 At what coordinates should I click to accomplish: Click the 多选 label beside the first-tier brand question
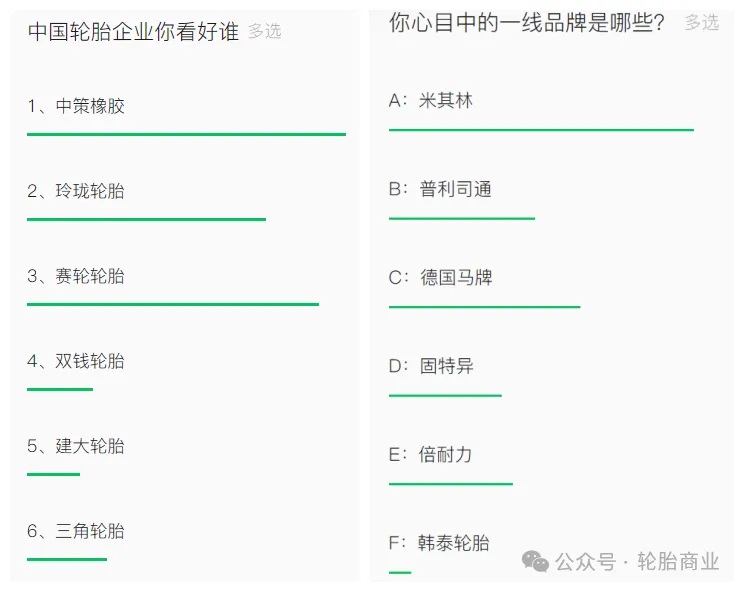pyautogui.click(x=702, y=22)
